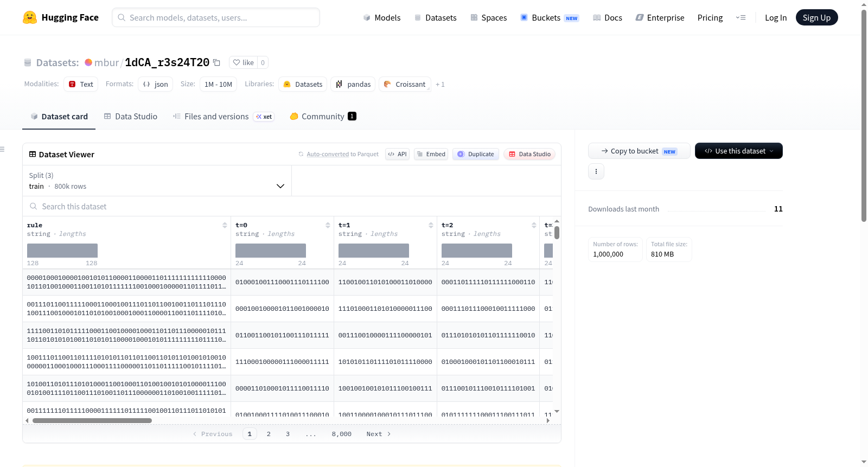Open Enterprise in the navigation
868x467 pixels.
click(660, 17)
